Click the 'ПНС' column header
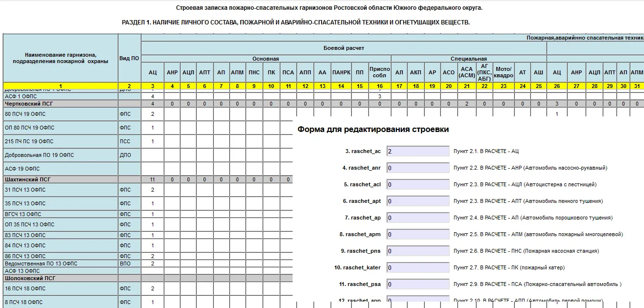The width and height of the screenshot is (644, 308). (x=254, y=72)
